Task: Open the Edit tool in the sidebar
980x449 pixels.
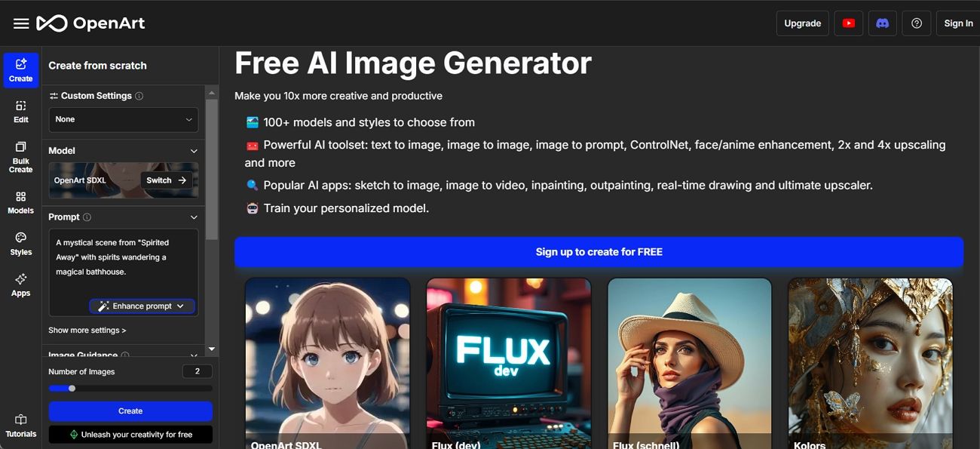Action: [x=20, y=112]
